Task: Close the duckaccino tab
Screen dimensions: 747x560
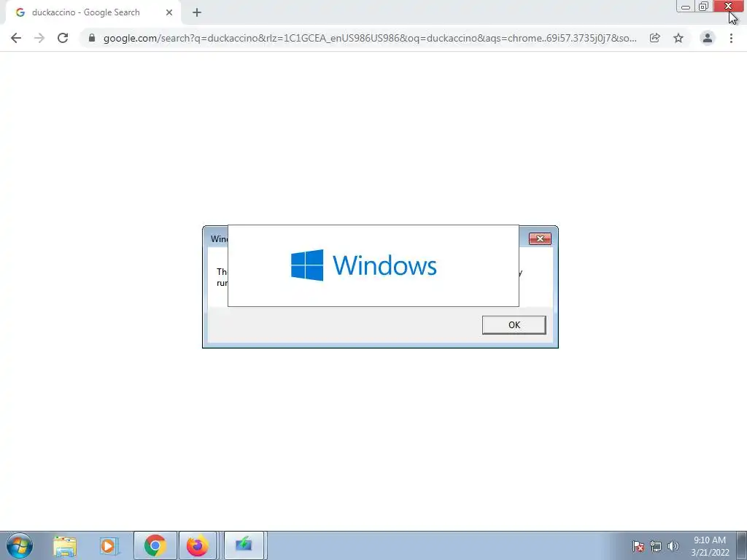Action: (169, 13)
